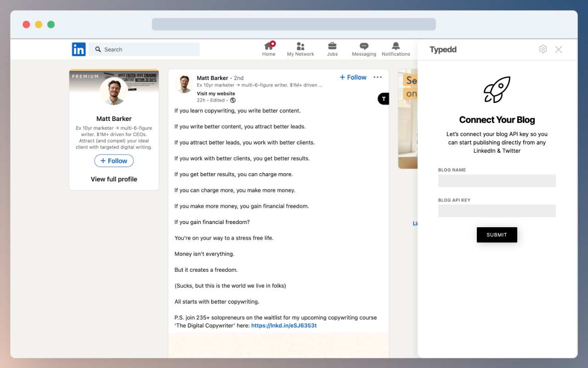This screenshot has height=368, width=588.
Task: Open the lnkd.in copywriting course link
Action: point(284,325)
